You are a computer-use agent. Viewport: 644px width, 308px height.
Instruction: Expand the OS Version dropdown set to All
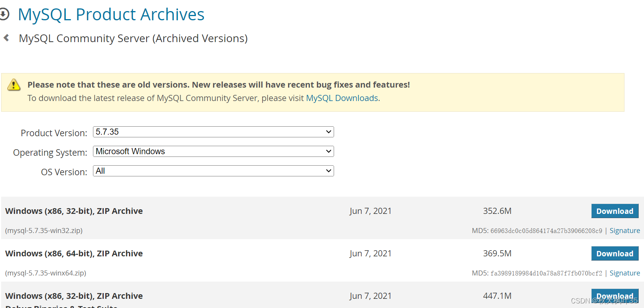pos(214,171)
